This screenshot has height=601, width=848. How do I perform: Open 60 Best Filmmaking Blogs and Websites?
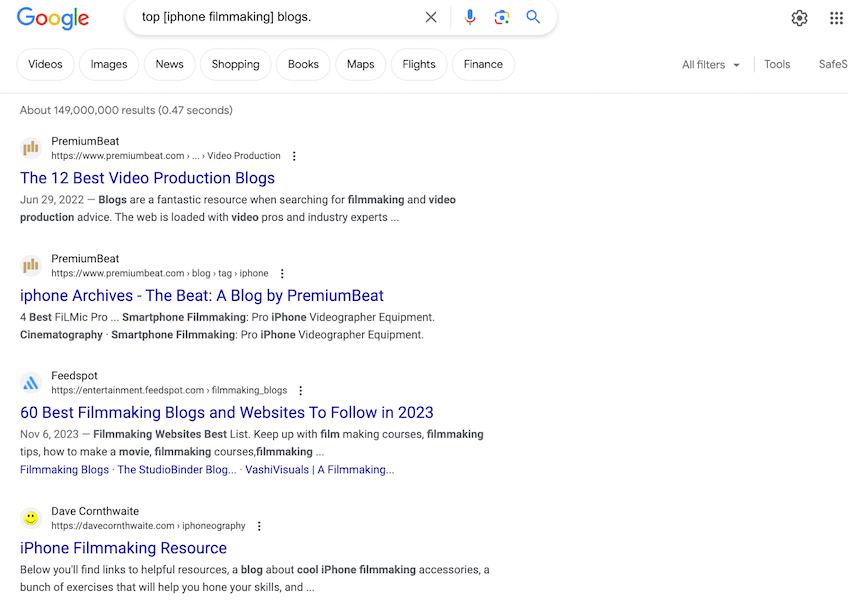click(227, 413)
